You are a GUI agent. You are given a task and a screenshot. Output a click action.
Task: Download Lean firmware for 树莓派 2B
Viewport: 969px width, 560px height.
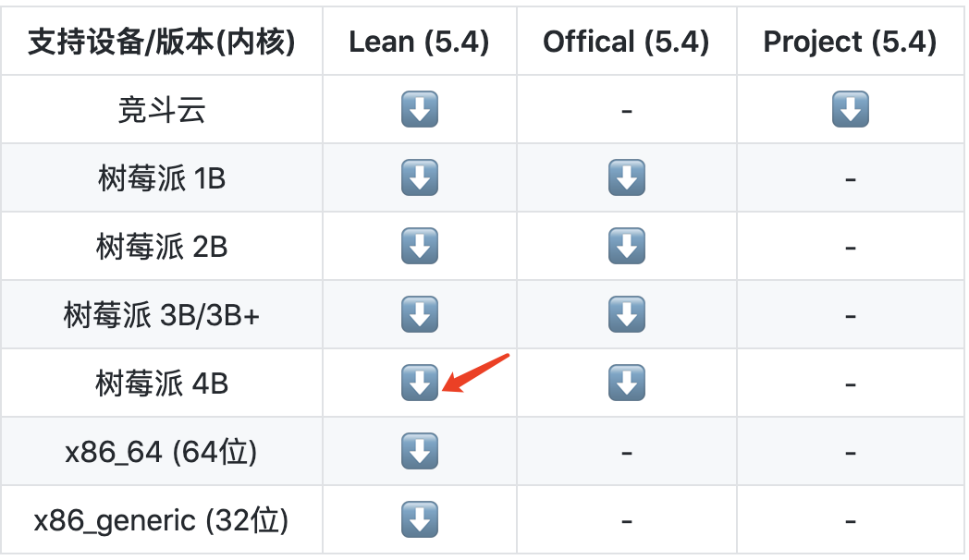419,247
